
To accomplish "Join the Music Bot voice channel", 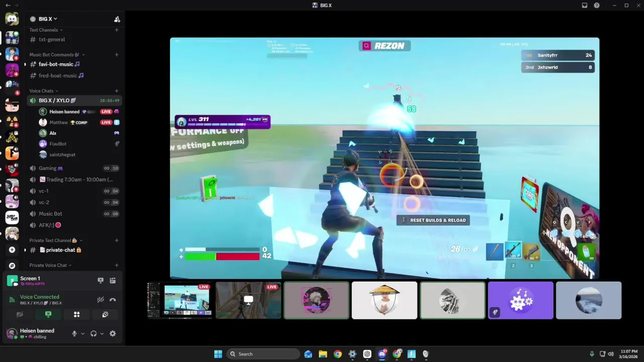I will (x=74, y=214).
